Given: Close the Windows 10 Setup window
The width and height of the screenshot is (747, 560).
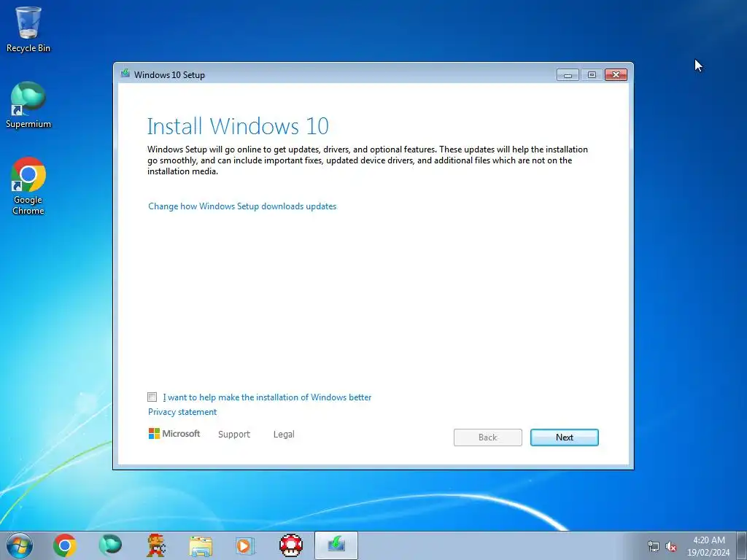Looking at the screenshot, I should point(616,75).
